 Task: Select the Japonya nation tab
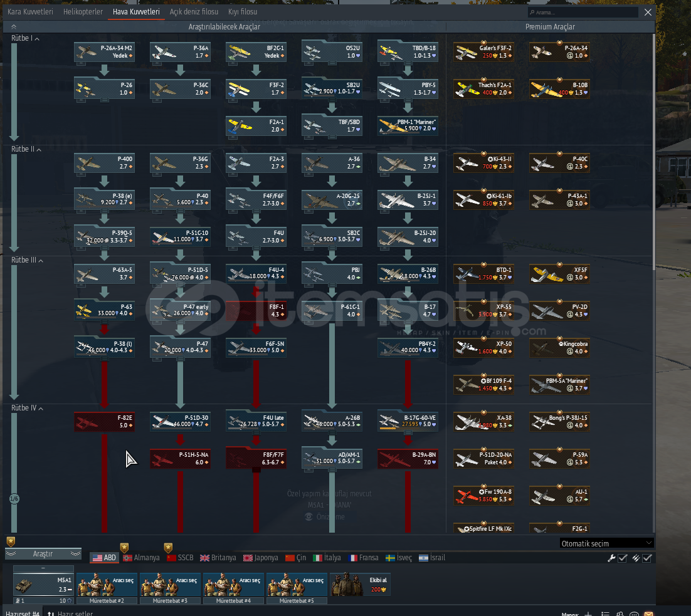click(x=260, y=558)
